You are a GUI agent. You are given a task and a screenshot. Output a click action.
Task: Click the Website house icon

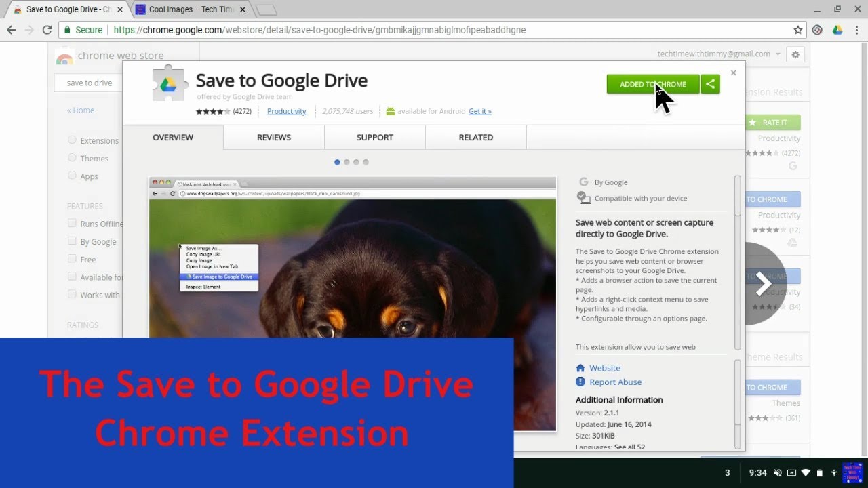tap(580, 368)
